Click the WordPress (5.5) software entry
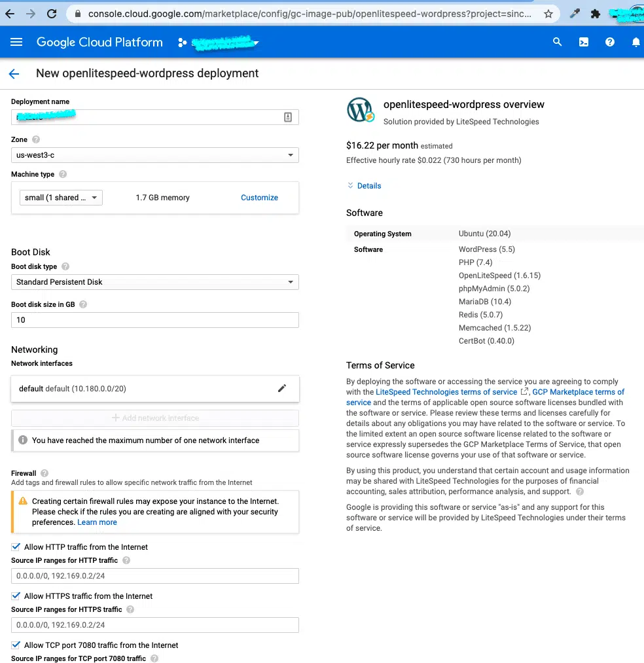The width and height of the screenshot is (644, 663). tap(487, 249)
